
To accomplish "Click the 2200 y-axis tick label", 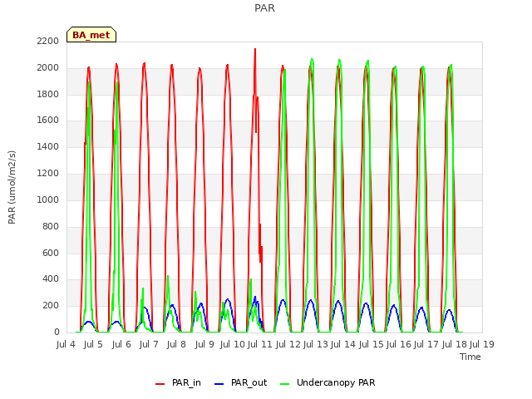I will [x=48, y=41].
